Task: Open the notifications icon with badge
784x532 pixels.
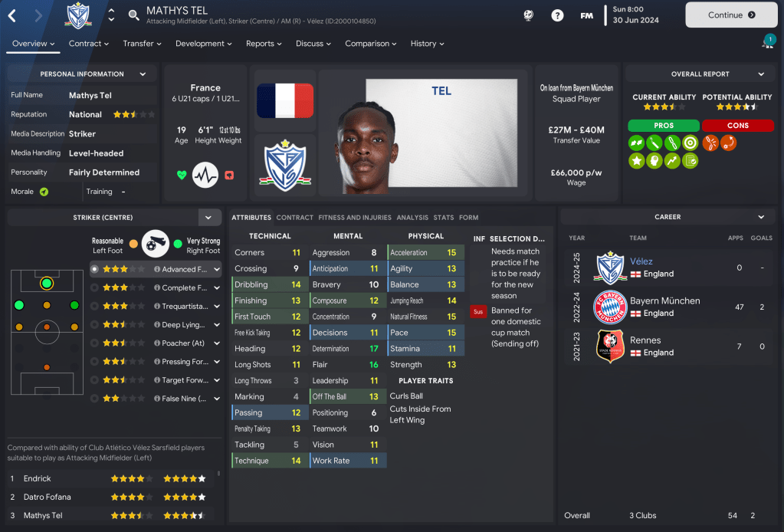Action: 768,41
